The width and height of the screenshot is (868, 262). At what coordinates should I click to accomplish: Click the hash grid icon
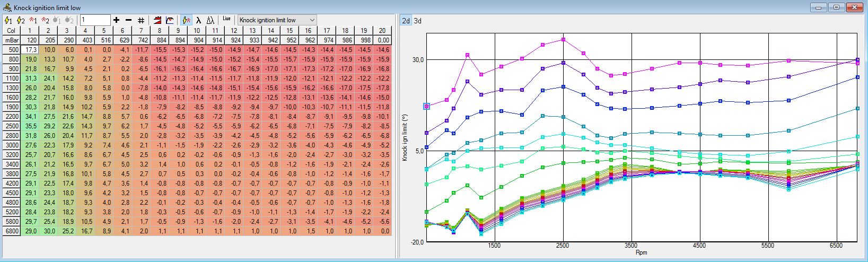141,20
